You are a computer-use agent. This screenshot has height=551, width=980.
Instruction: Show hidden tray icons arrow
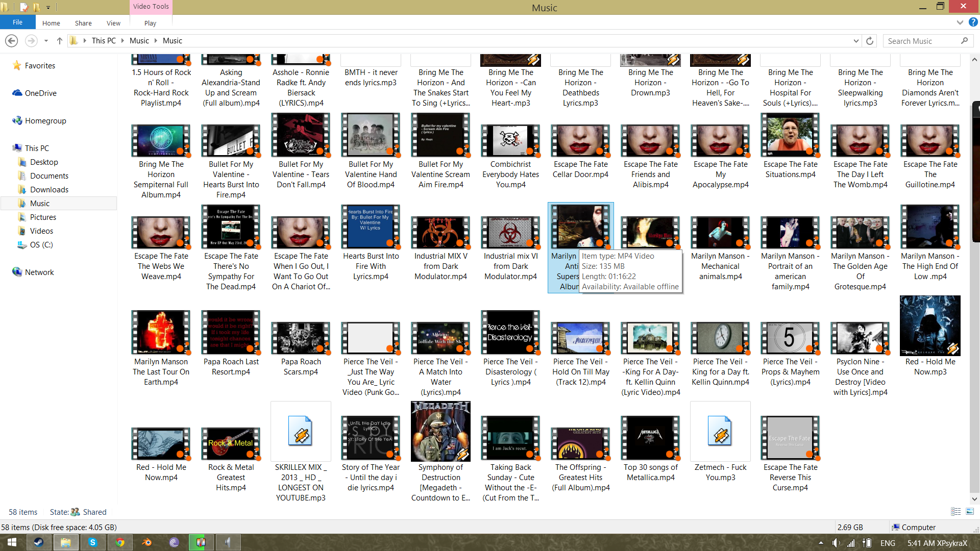tap(821, 543)
